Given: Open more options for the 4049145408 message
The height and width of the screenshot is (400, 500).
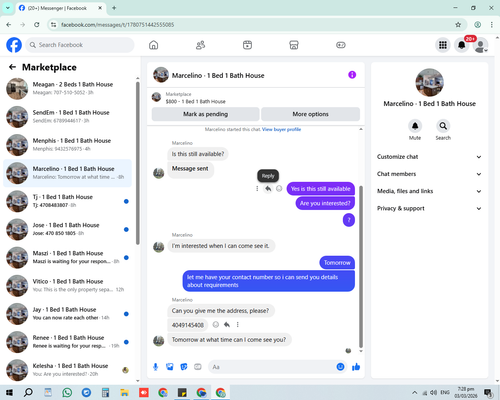Looking at the screenshot, I should click(238, 324).
